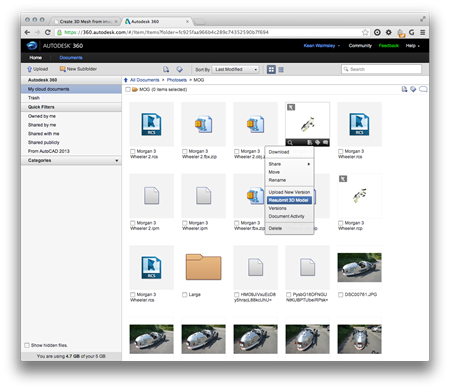This screenshot has width=450, height=390.
Task: Click the Search input field
Action: [381, 69]
